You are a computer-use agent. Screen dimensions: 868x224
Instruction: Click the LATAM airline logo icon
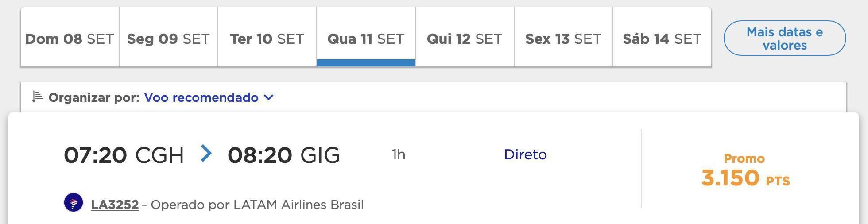coord(74,203)
